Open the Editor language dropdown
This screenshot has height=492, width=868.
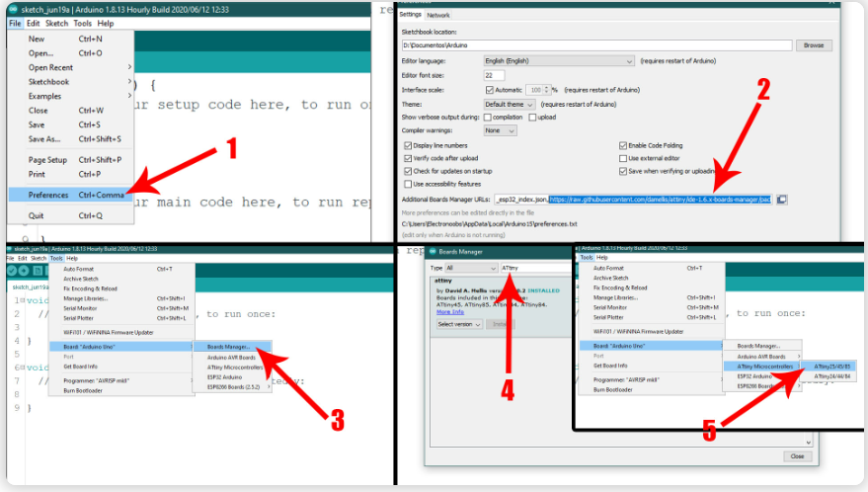[559, 61]
